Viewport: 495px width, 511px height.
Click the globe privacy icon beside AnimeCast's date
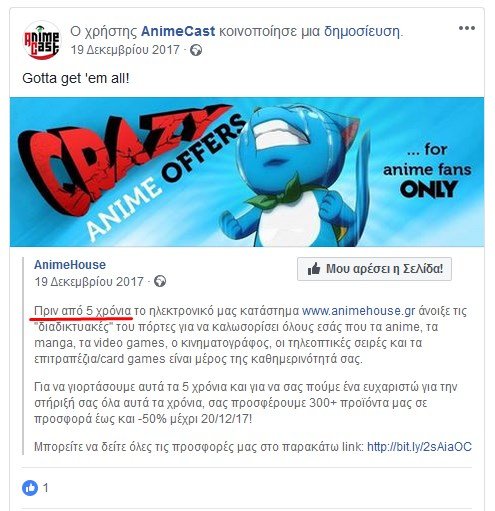(196, 50)
